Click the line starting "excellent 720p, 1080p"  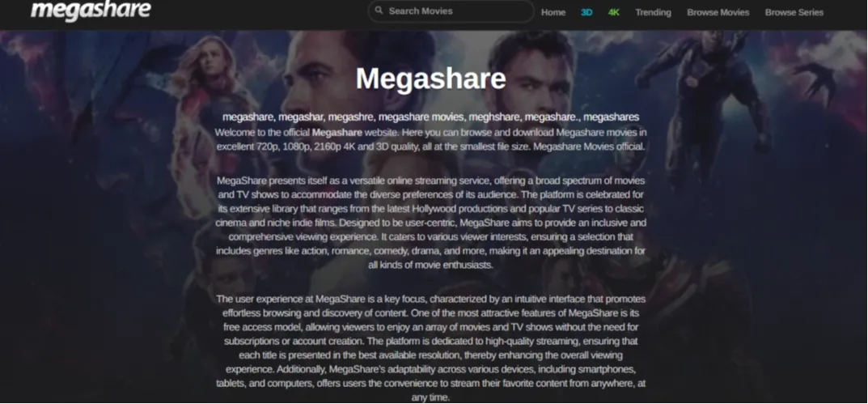(x=430, y=147)
